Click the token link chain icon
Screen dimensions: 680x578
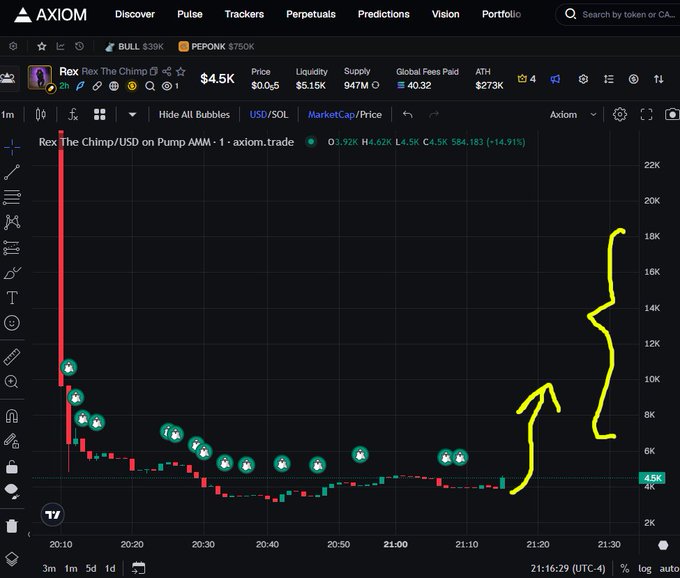point(97,86)
